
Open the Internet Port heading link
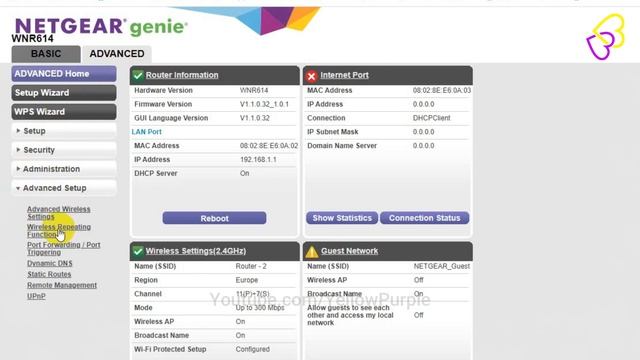344,75
